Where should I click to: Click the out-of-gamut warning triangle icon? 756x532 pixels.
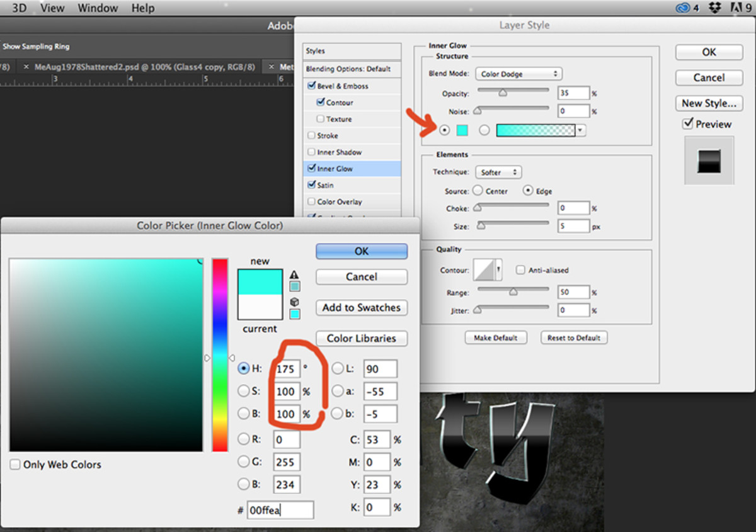[x=294, y=275]
